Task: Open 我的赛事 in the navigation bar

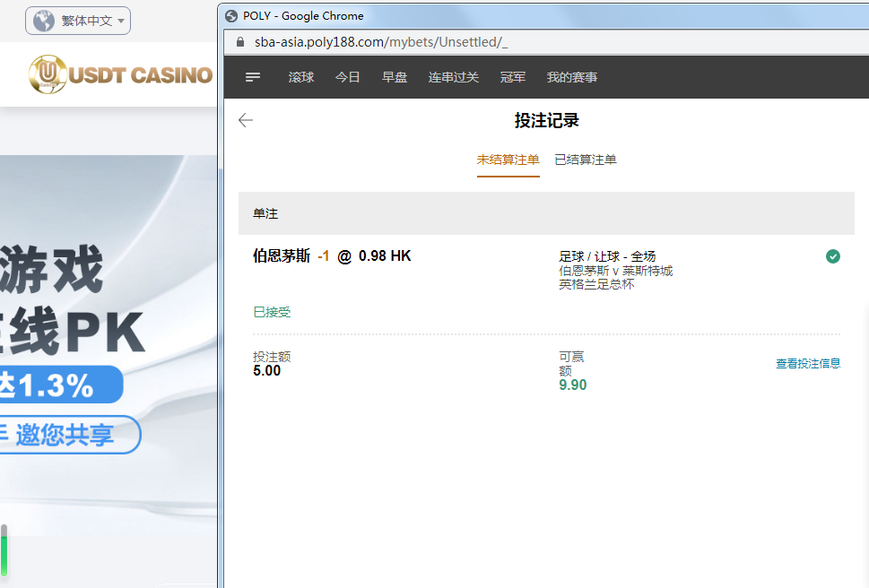Action: click(x=572, y=78)
